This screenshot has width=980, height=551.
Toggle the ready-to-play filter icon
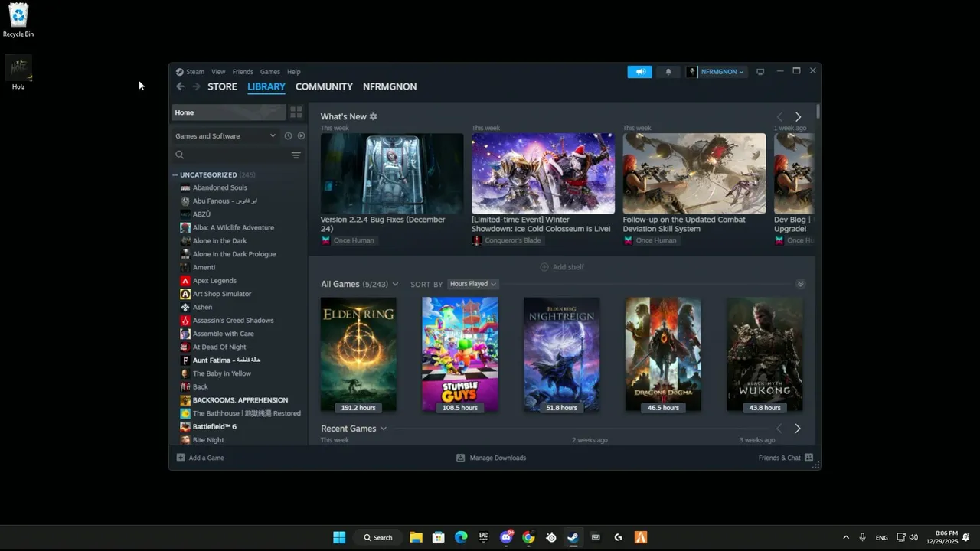301,136
